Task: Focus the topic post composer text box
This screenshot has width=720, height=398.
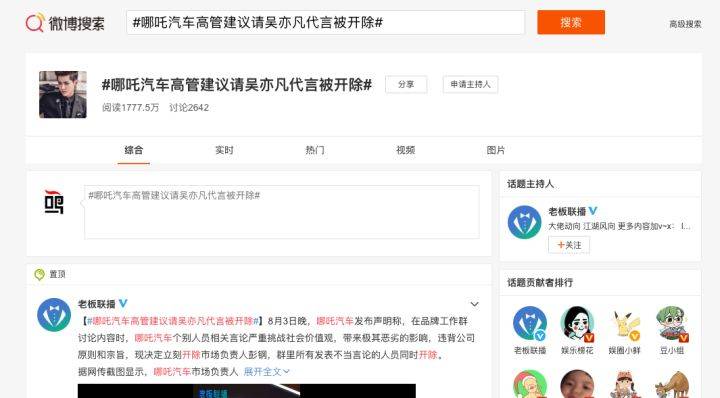Action: (x=281, y=212)
